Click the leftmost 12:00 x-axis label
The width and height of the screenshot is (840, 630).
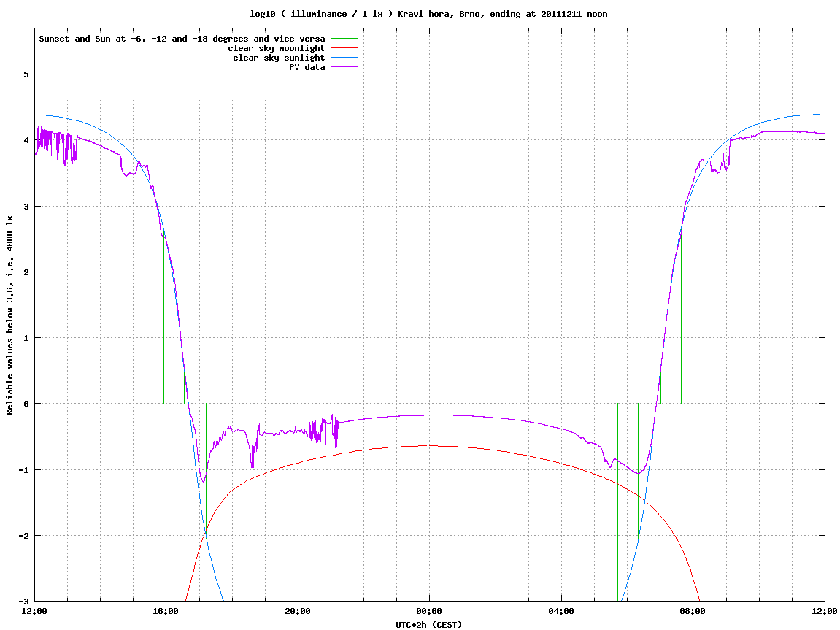[x=34, y=611]
